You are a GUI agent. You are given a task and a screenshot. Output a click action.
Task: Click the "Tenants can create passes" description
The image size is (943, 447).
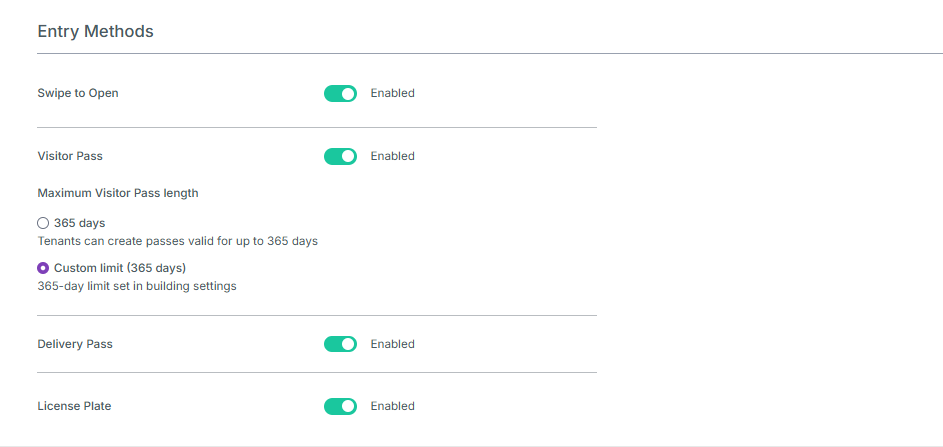pyautogui.click(x=177, y=241)
